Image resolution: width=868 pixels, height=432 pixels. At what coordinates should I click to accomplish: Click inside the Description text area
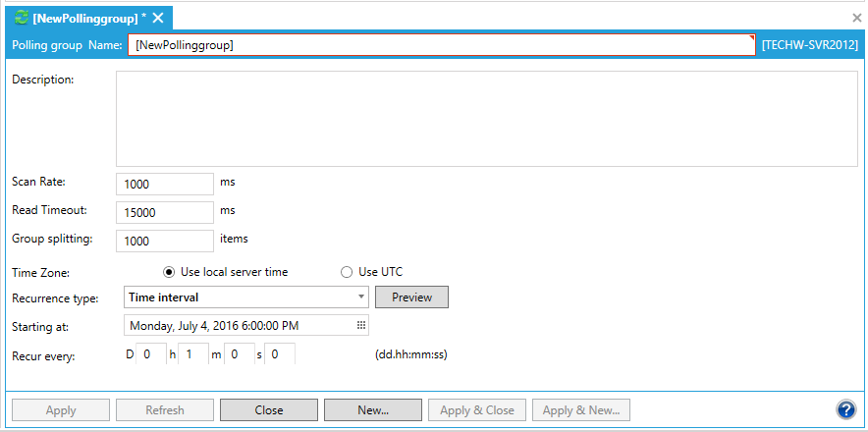[487, 118]
